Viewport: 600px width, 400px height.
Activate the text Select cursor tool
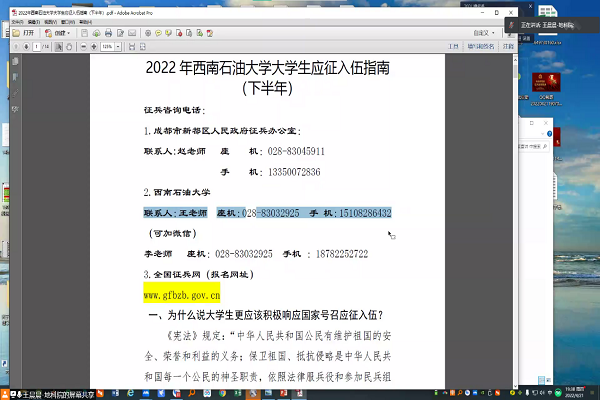57,46
